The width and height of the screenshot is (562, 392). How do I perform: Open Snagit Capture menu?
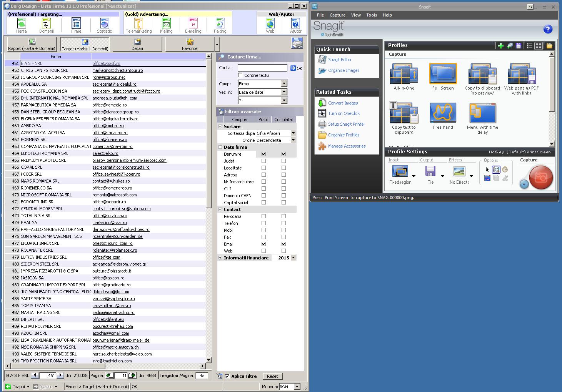[337, 15]
